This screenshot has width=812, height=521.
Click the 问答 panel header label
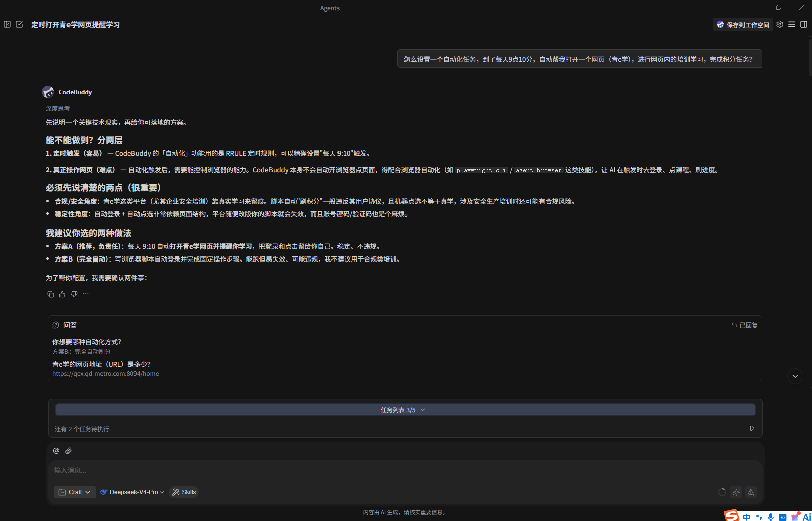click(x=70, y=325)
